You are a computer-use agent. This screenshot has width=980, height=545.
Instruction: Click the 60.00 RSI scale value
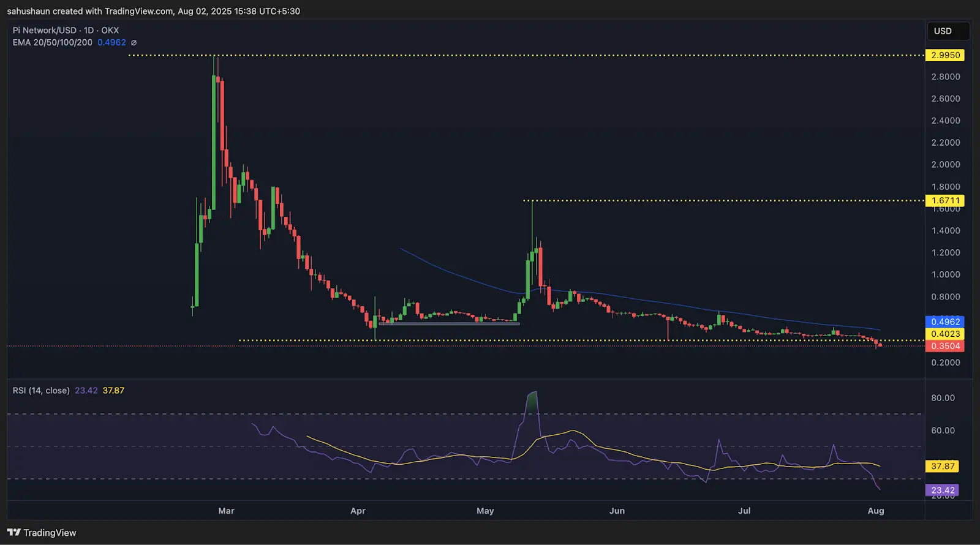click(x=943, y=430)
